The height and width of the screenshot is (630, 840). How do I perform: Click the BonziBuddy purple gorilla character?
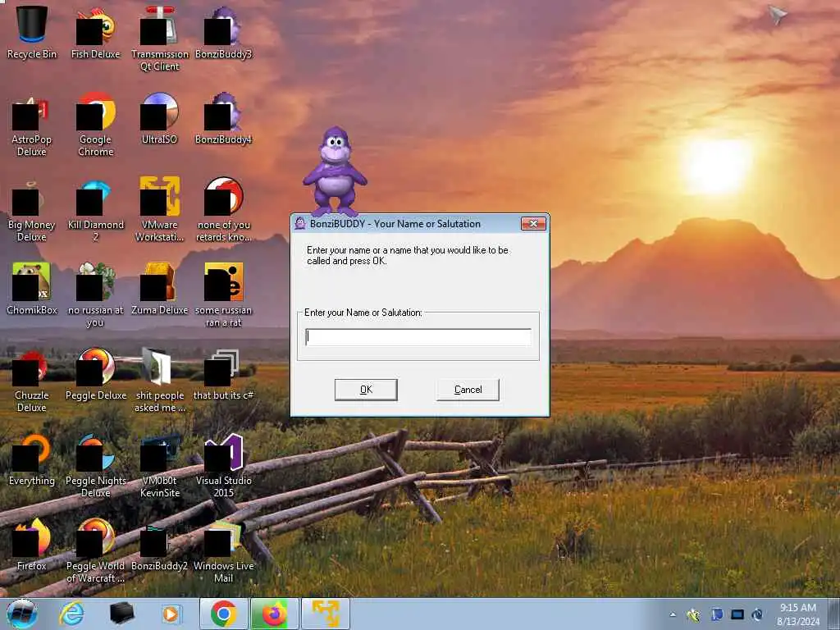point(335,171)
